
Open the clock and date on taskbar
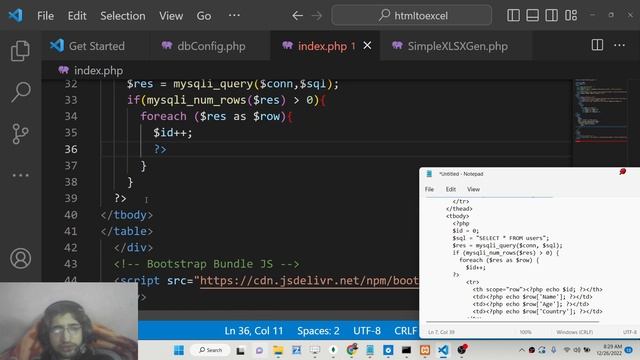tap(609, 350)
